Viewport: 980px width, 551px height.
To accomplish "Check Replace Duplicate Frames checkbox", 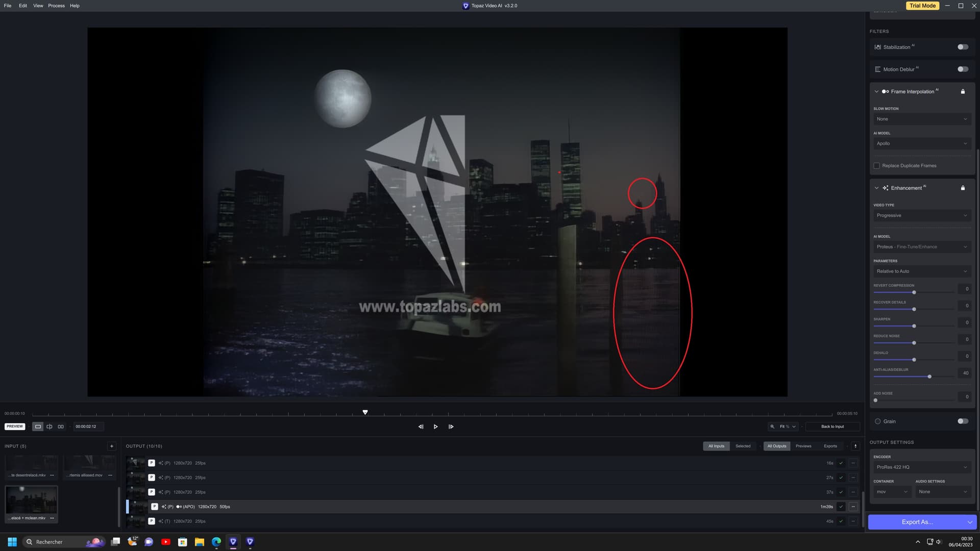I will (876, 166).
